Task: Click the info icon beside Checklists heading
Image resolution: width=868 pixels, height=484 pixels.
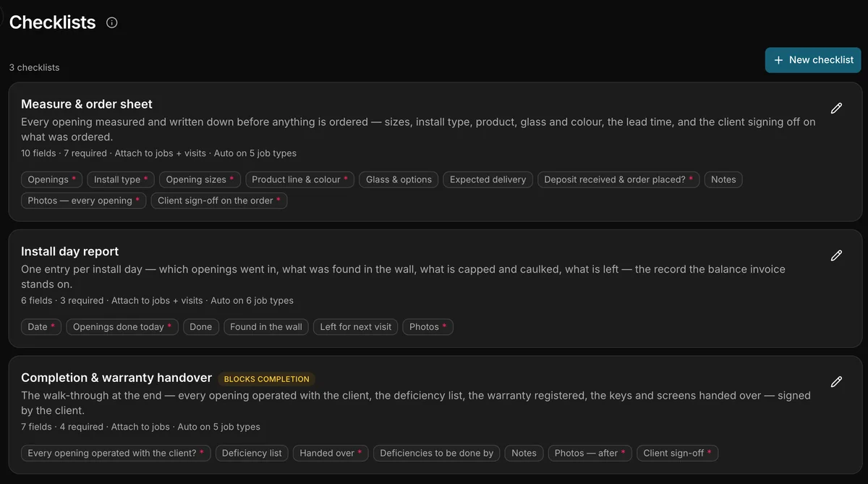Action: (111, 22)
